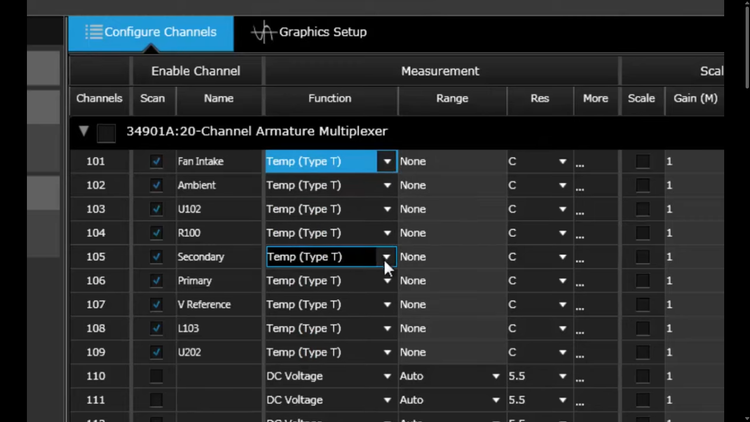Open Function dropdown for channel 105 Secondary
The height and width of the screenshot is (422, 750).
[386, 257]
